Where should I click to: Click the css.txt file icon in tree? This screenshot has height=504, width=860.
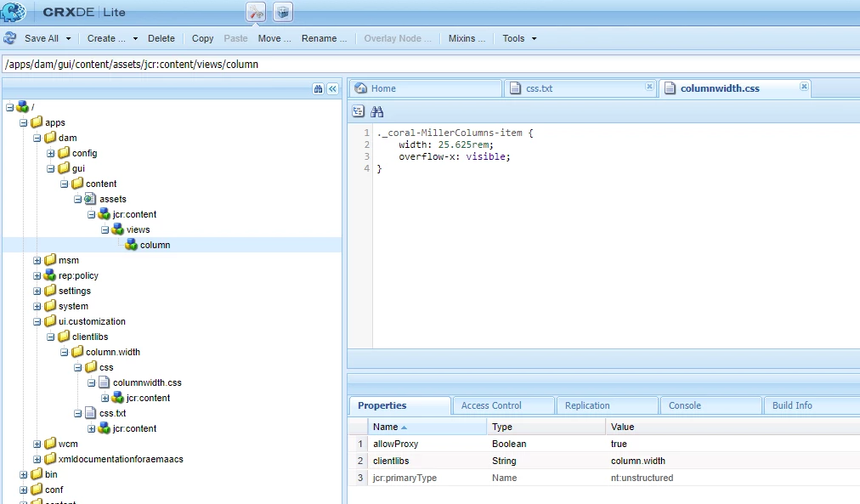coord(91,413)
